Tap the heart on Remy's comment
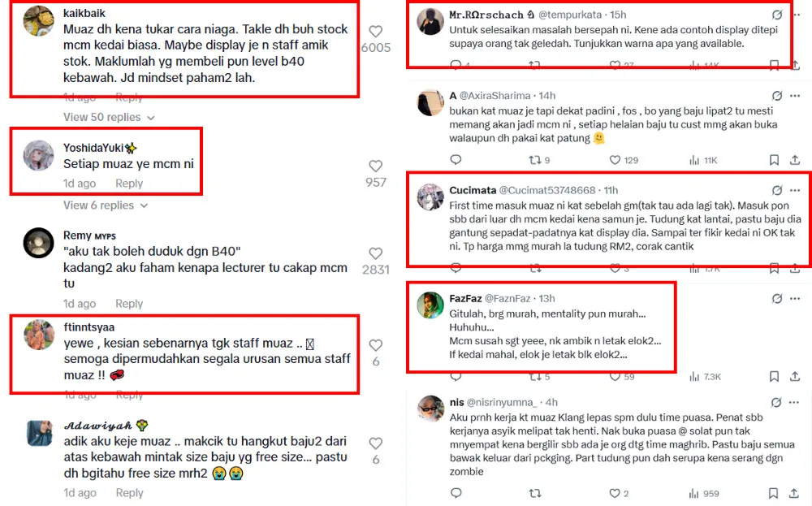The height and width of the screenshot is (506, 812). (375, 253)
